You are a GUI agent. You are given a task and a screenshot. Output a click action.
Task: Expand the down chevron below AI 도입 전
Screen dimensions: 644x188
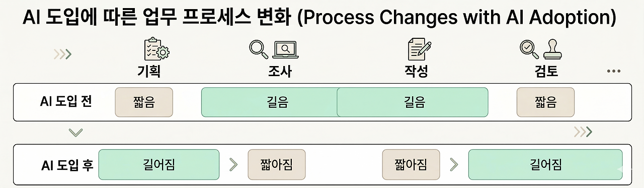coord(75,133)
